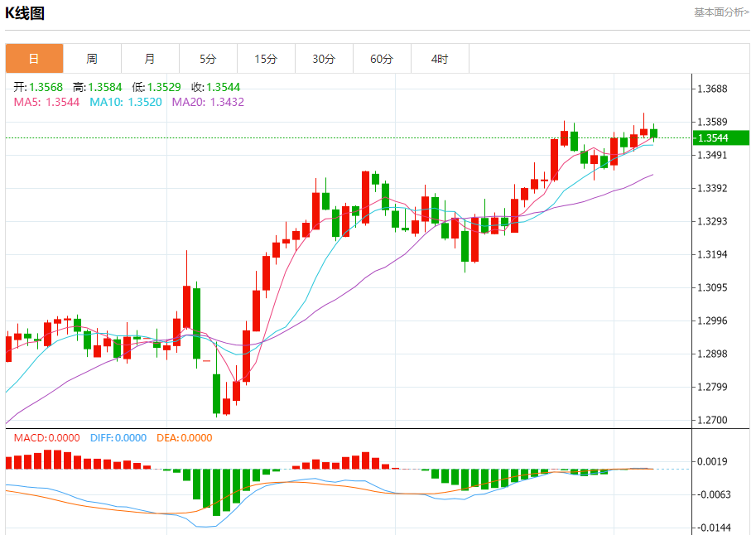
Task: Open the 5分 interval tab
Action: pos(208,59)
